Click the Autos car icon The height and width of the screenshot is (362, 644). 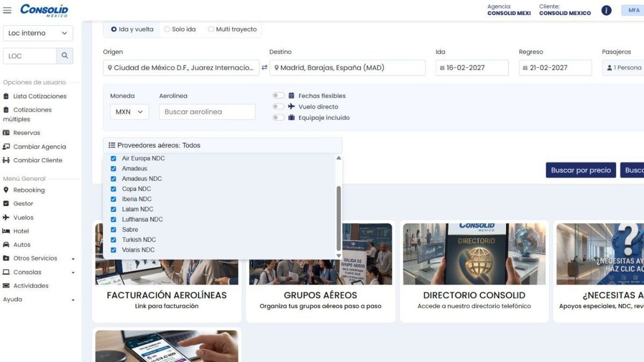tap(6, 245)
